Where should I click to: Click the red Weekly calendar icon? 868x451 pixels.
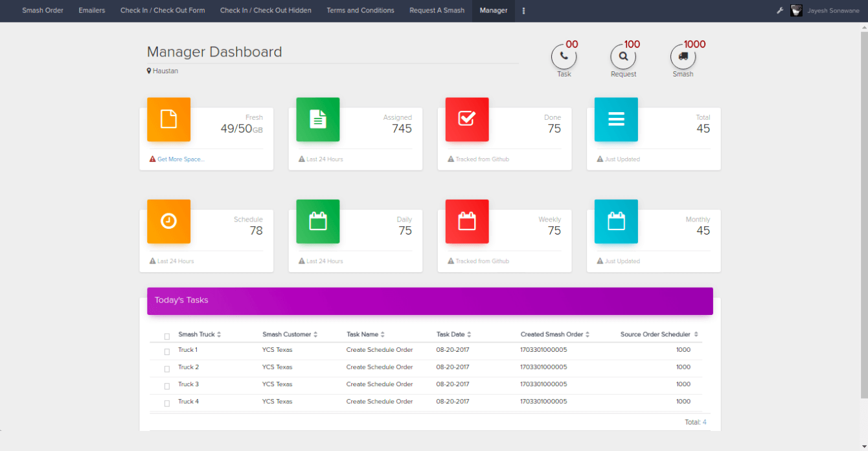(x=466, y=222)
